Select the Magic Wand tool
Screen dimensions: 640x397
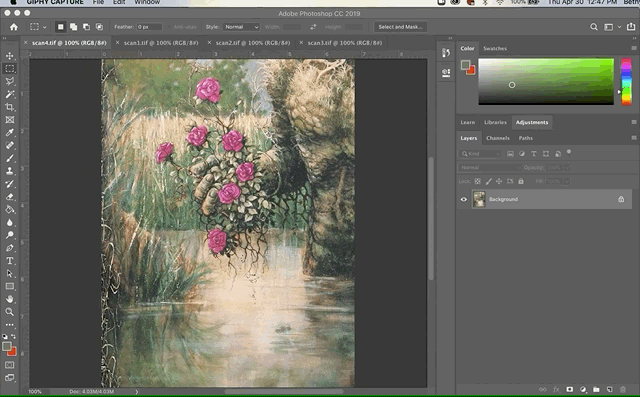pos(9,94)
